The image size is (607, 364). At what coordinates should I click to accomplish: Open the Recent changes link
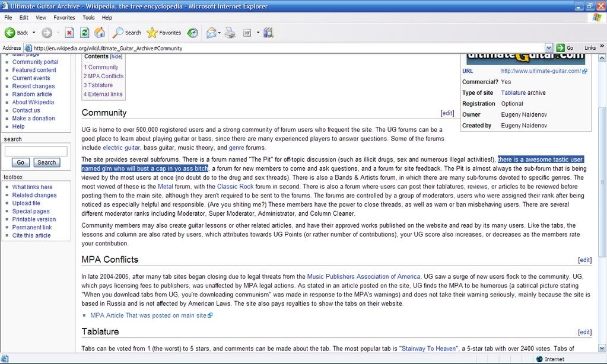33,87
